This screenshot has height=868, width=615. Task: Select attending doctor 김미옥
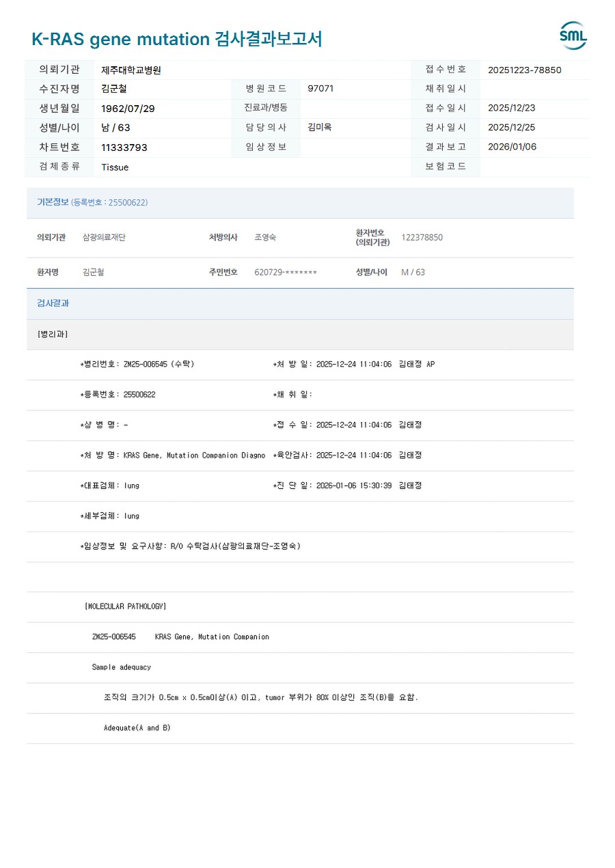pyautogui.click(x=320, y=128)
